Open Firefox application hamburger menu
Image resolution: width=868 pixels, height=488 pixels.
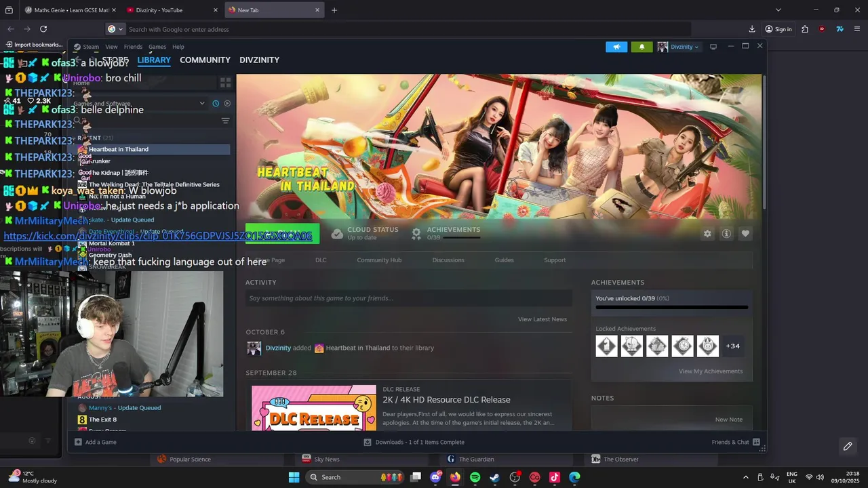pyautogui.click(x=857, y=29)
